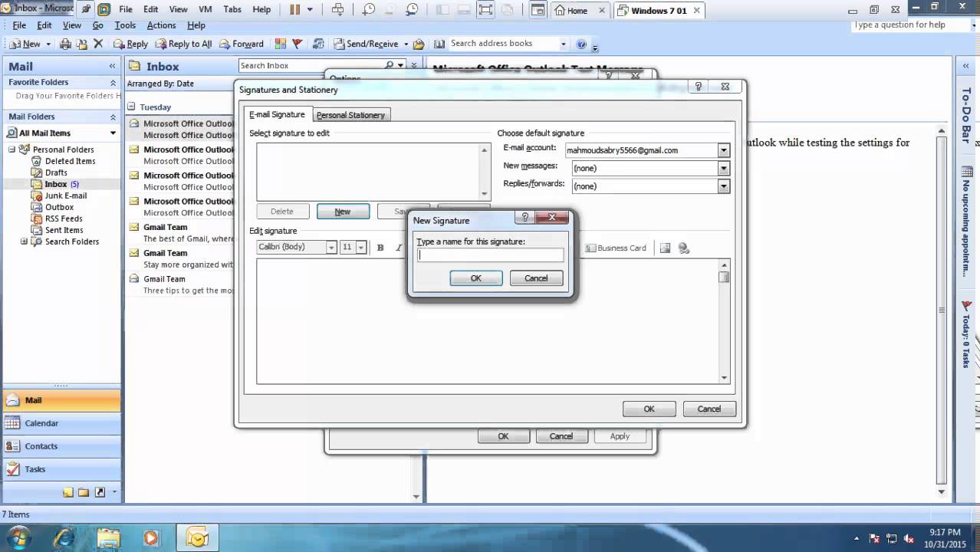Image resolution: width=980 pixels, height=552 pixels.
Task: Click the Follow Up flag icon
Action: click(x=298, y=44)
